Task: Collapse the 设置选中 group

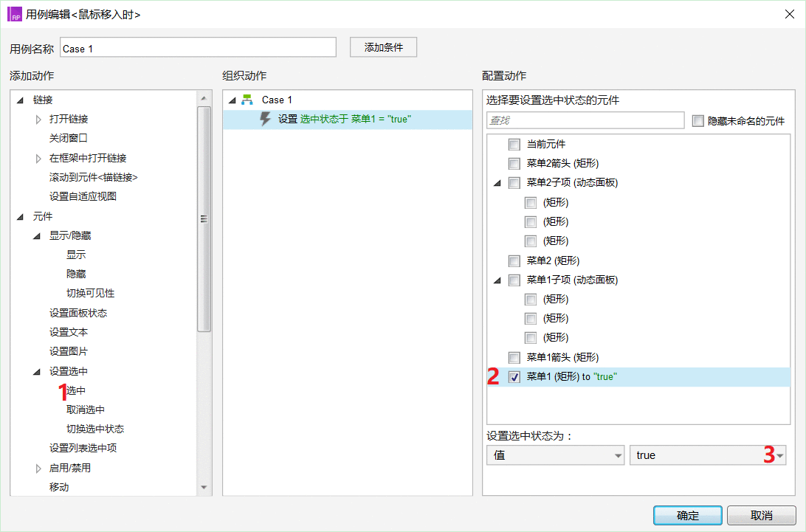Action: point(37,372)
